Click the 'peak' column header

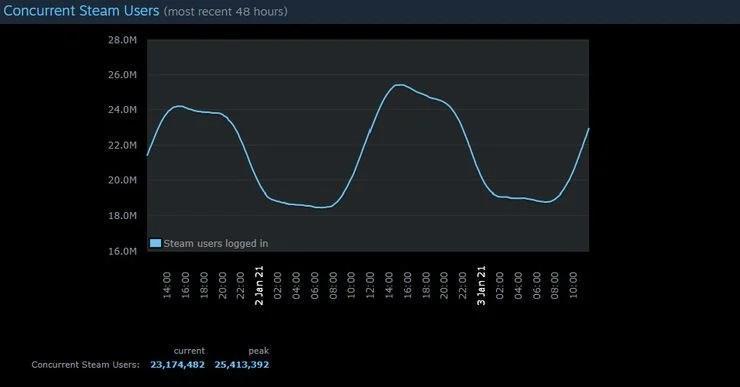(259, 351)
